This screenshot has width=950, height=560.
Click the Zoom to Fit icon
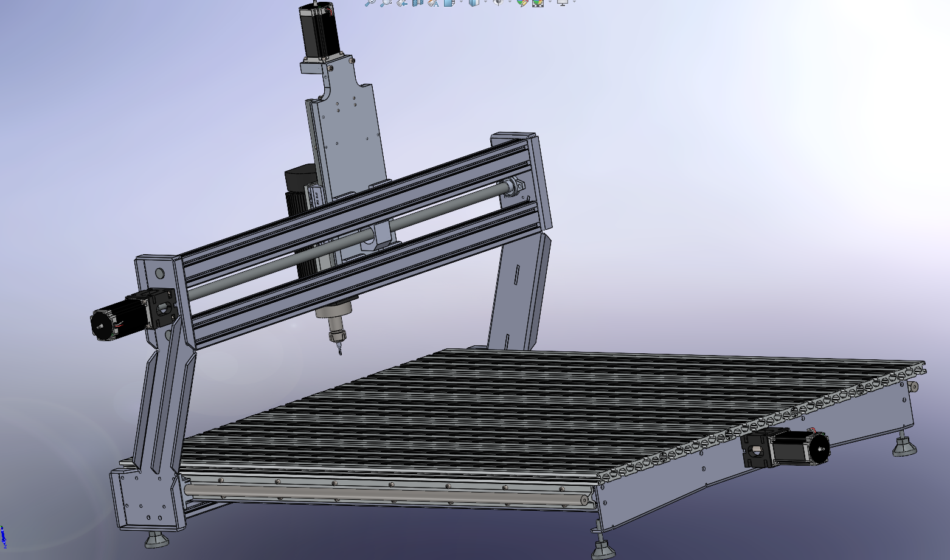pos(370,2)
